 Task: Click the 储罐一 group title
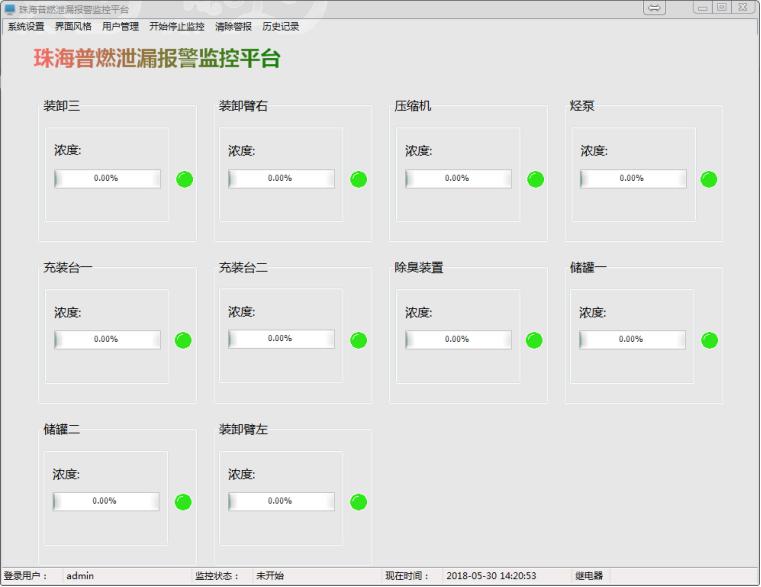click(588, 267)
